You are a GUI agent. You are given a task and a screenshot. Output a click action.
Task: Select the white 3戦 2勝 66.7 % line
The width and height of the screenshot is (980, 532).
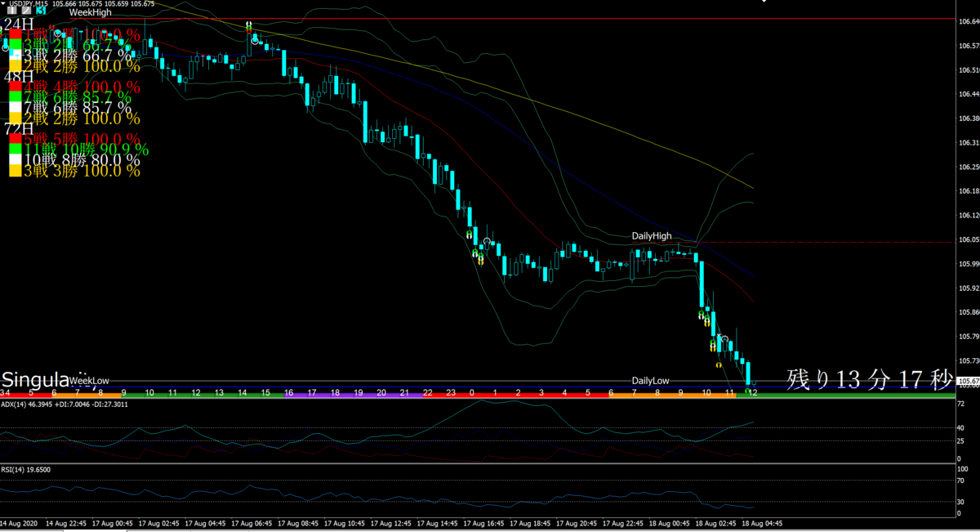tap(77, 55)
